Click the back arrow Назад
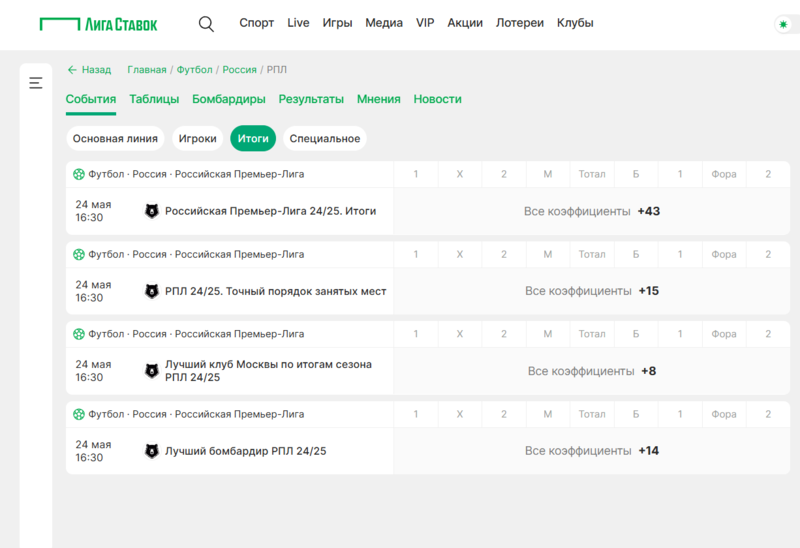 [x=89, y=70]
